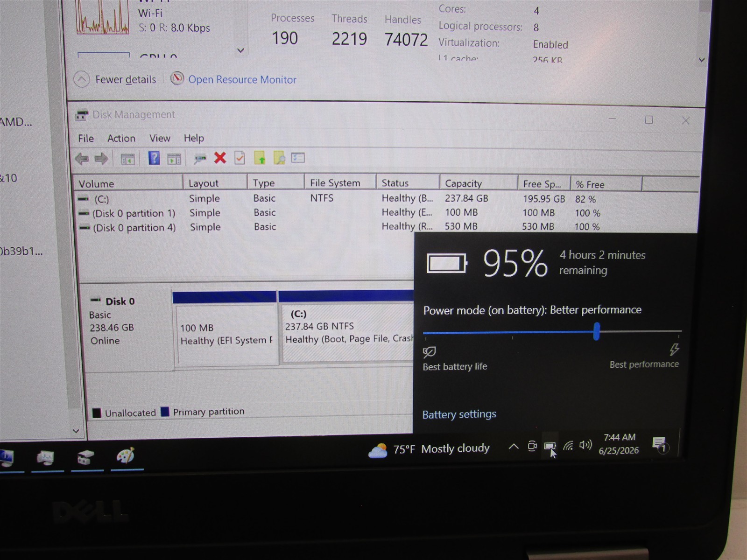The image size is (747, 560).
Task: Toggle Show/Hide Action Pane toolbar icon
Action: pos(174,159)
